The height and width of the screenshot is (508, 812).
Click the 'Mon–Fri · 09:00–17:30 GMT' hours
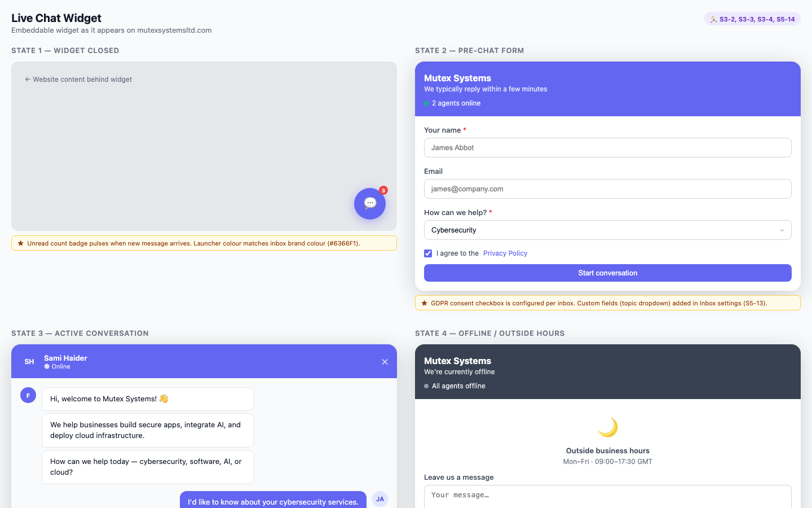pos(608,462)
